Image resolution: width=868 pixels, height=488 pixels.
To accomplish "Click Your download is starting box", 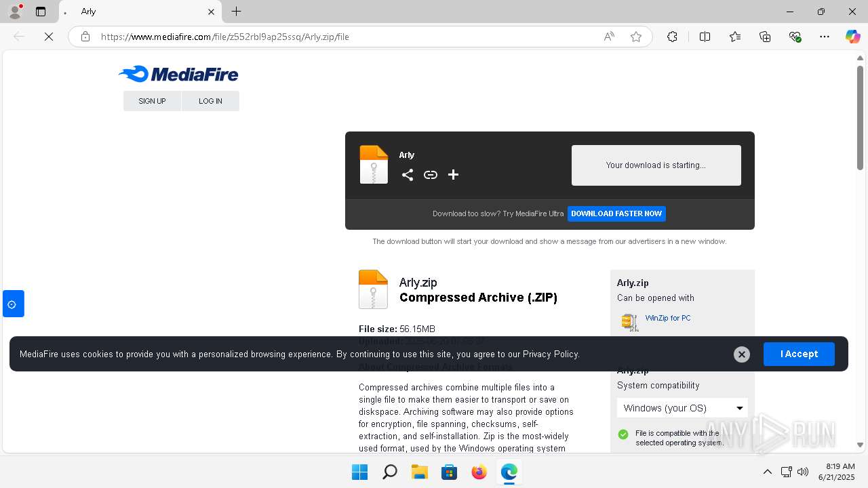I will point(656,165).
